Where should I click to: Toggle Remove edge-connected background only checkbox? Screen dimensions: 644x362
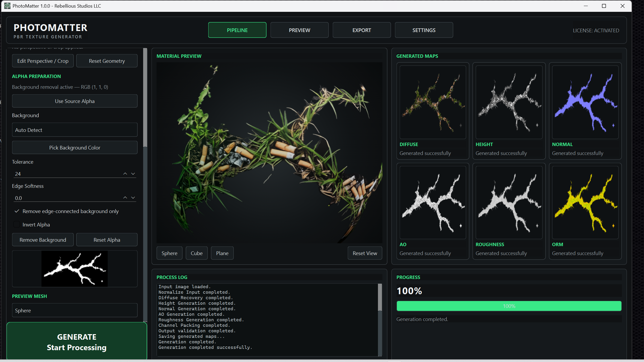17,211
